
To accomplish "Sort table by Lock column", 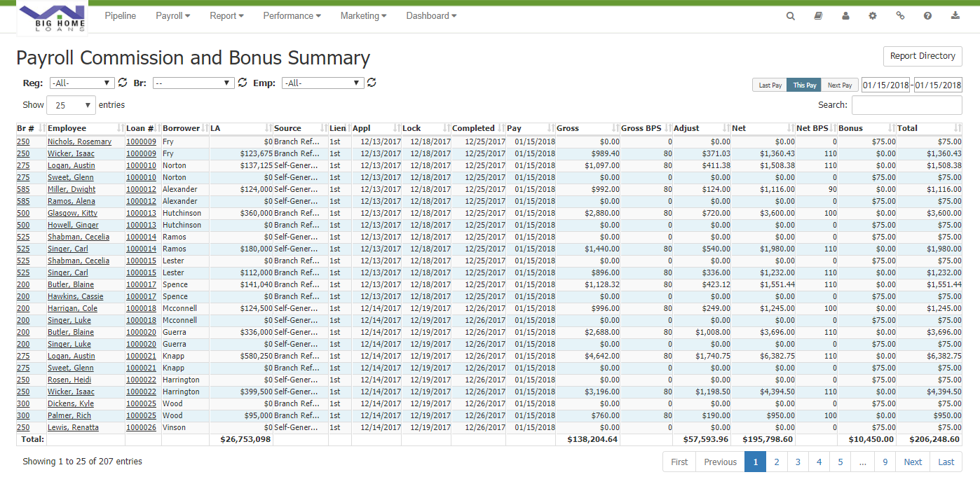I will (x=426, y=128).
